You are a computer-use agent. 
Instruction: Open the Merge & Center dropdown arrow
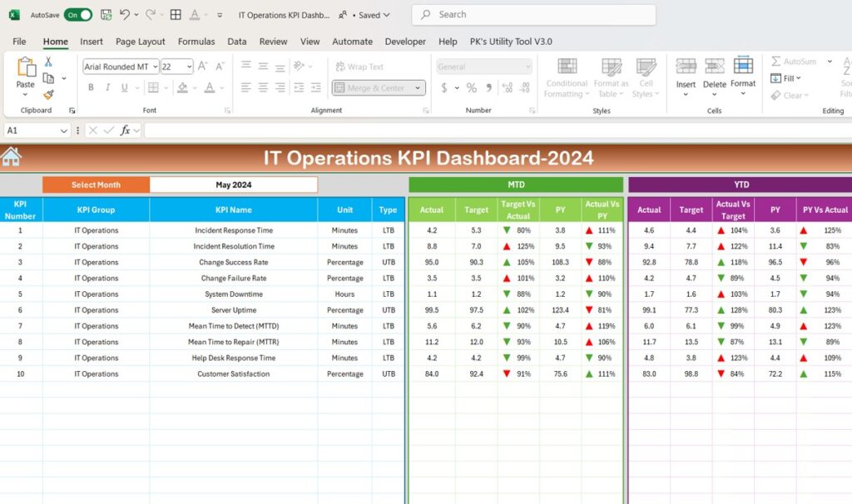[418, 87]
